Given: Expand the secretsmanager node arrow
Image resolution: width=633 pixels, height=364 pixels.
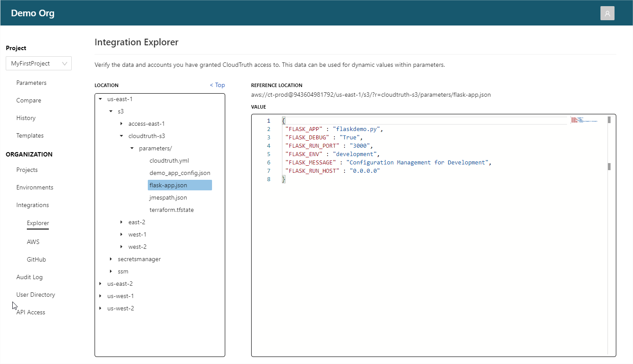Looking at the screenshot, I should tap(111, 259).
